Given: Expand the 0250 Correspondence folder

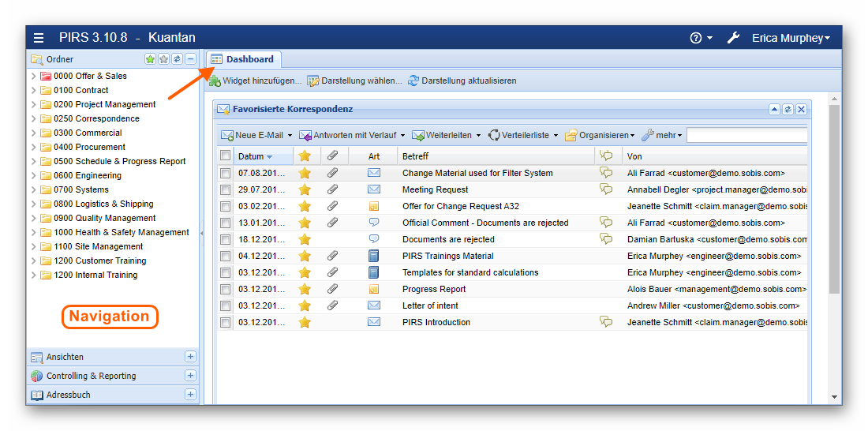Looking at the screenshot, I should (34, 118).
